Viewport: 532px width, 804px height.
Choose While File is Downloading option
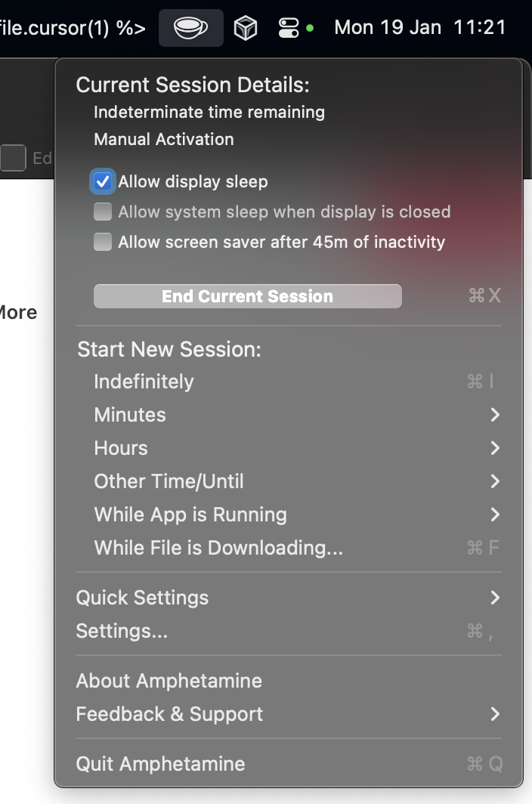tap(218, 548)
